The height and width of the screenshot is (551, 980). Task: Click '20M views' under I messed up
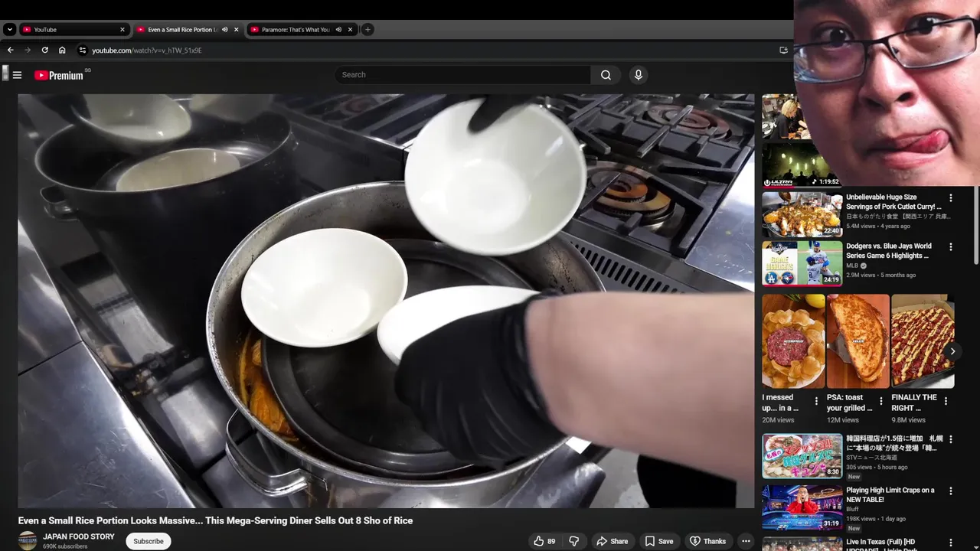pos(778,420)
